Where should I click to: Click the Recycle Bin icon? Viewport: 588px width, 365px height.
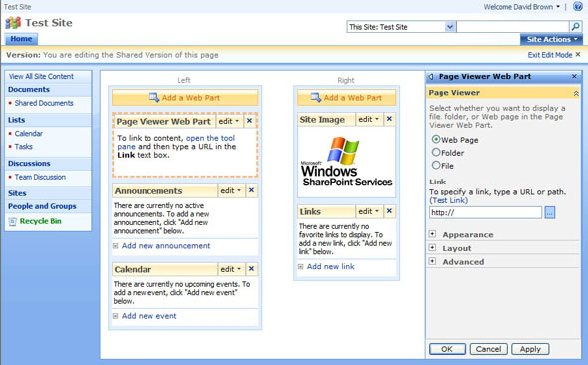12,222
